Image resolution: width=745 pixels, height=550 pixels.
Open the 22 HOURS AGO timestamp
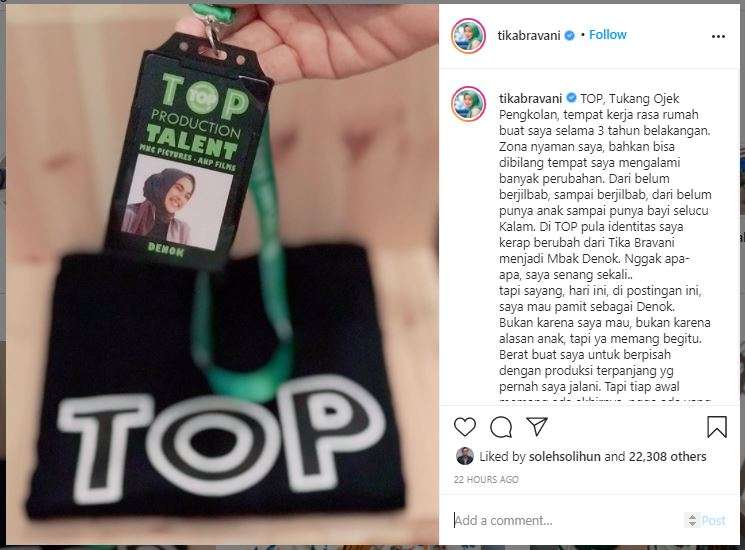(486, 479)
